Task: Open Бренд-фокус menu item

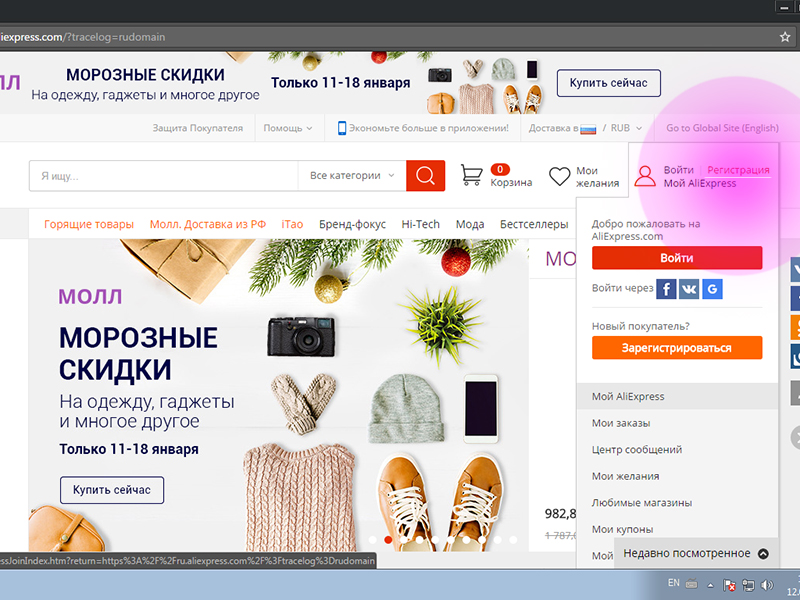Action: pos(352,224)
